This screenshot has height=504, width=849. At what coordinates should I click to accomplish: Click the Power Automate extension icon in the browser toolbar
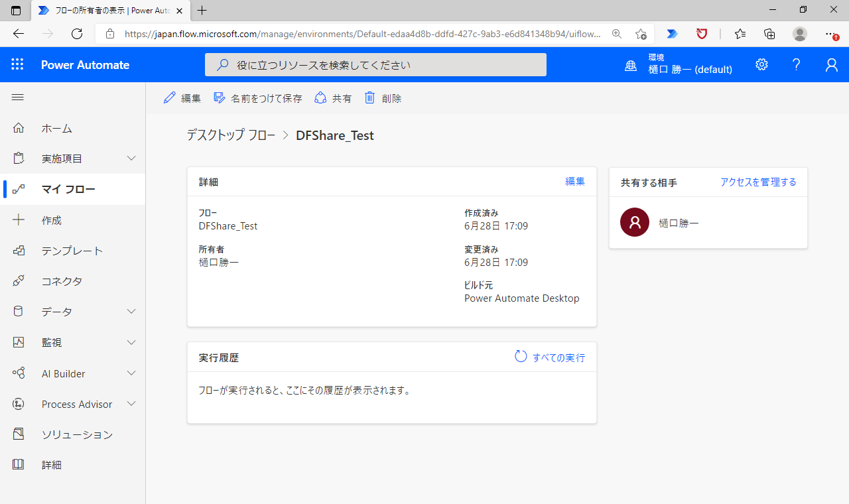tap(672, 34)
